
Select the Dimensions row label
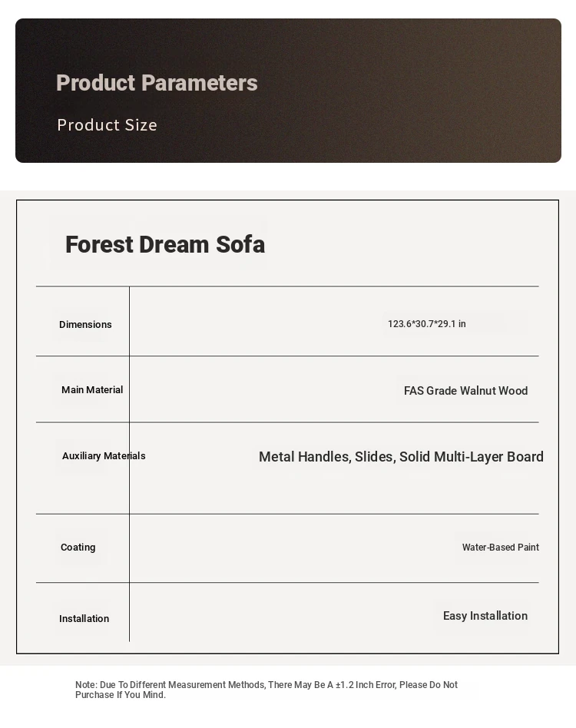[85, 325]
